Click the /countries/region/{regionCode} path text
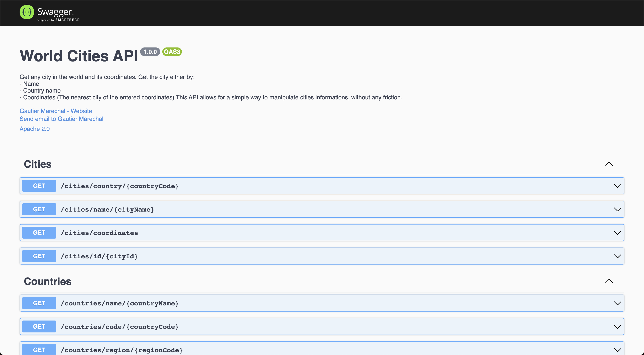Screen dimensions: 644x355 point(122,350)
